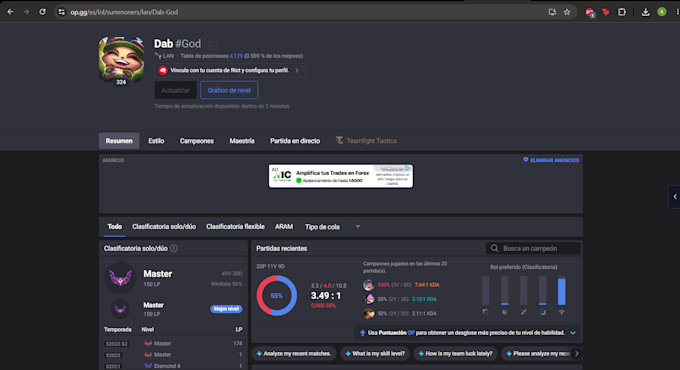Image resolution: width=680 pixels, height=370 pixels.
Task: Click the search magnifier icon
Action: click(x=494, y=249)
